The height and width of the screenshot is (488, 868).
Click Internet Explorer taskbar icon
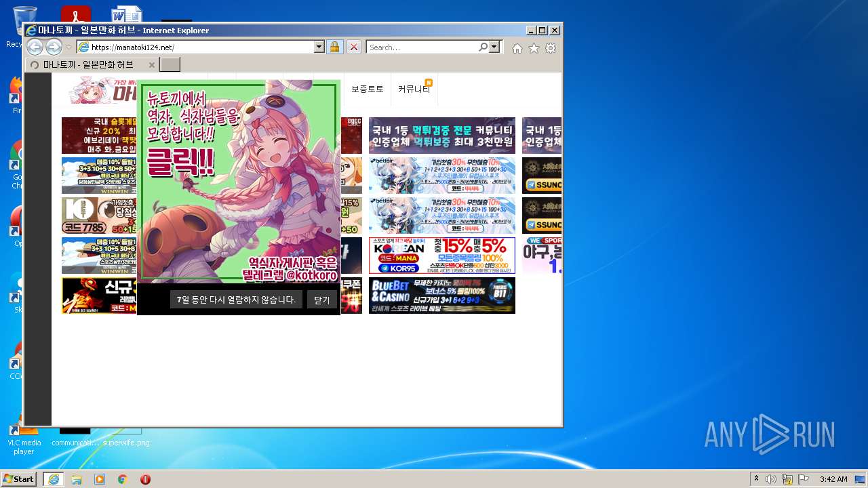(53, 479)
